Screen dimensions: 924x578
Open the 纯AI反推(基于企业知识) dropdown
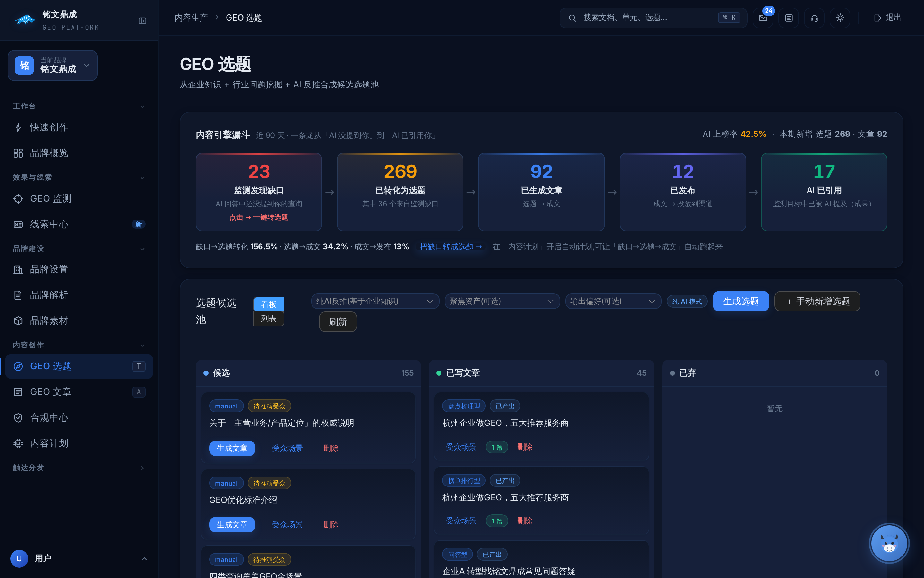[375, 301]
